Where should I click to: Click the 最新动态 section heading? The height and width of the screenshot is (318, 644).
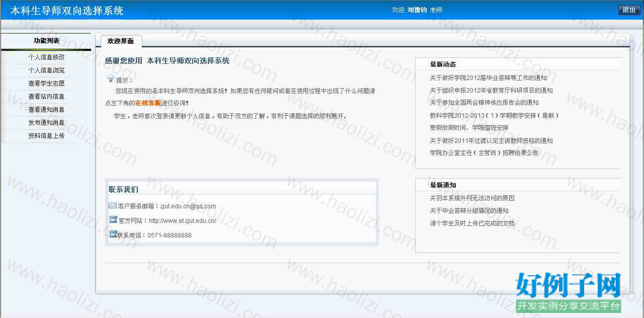443,64
